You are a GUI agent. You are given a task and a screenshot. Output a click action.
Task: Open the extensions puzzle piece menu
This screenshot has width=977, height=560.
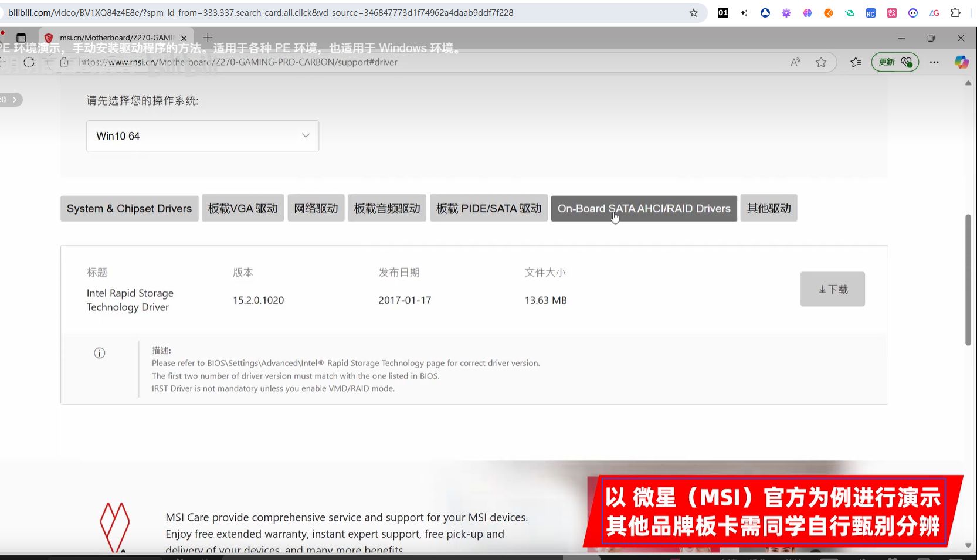pos(956,13)
